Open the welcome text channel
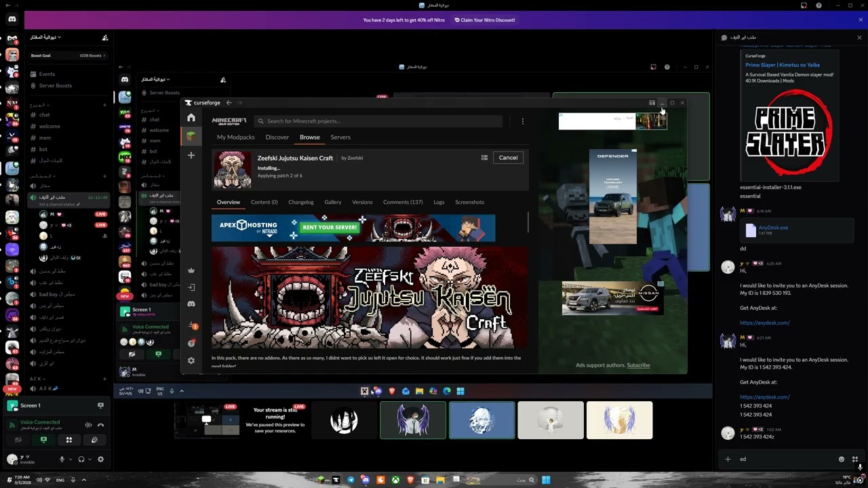Image resolution: width=868 pixels, height=488 pixels. [50, 126]
